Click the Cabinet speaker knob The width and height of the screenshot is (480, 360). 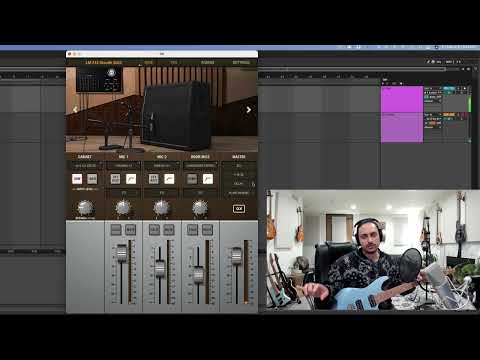[85, 208]
